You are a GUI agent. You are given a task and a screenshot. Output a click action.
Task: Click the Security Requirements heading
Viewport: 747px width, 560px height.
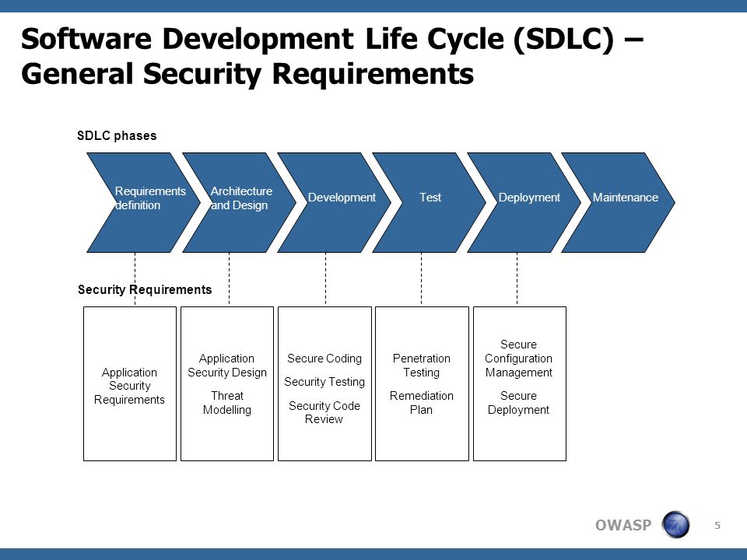(145, 289)
